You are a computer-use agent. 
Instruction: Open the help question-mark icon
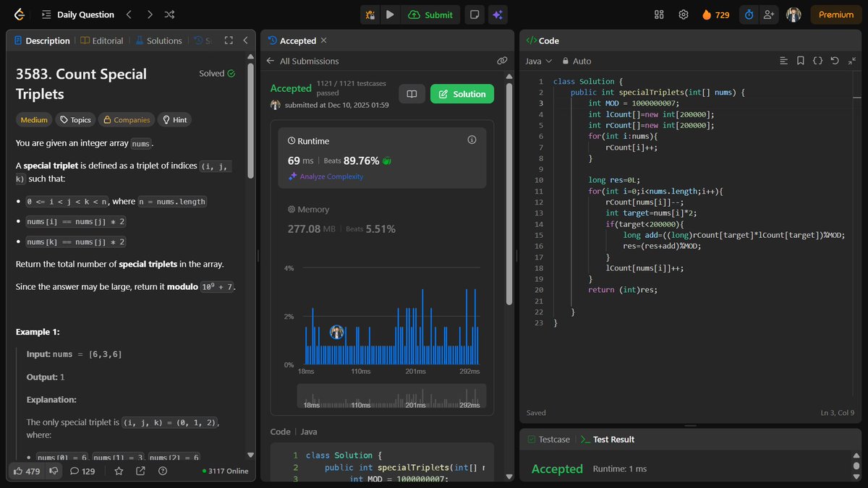coord(162,471)
